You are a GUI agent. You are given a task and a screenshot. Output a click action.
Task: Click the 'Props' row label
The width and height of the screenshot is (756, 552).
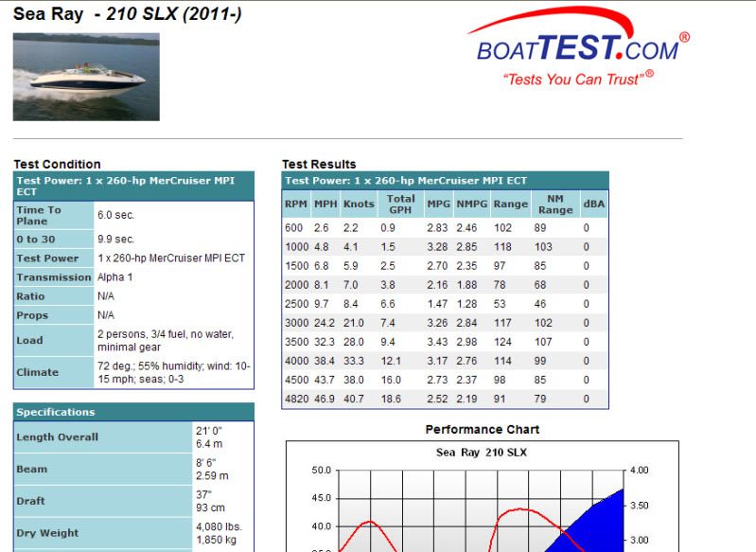(32, 315)
